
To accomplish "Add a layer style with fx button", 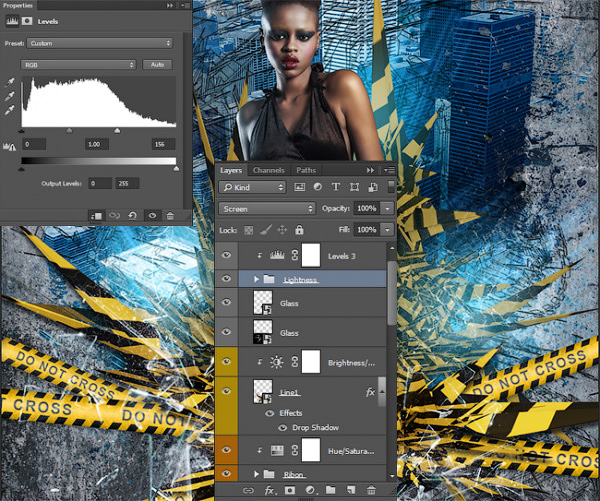I will [270, 490].
